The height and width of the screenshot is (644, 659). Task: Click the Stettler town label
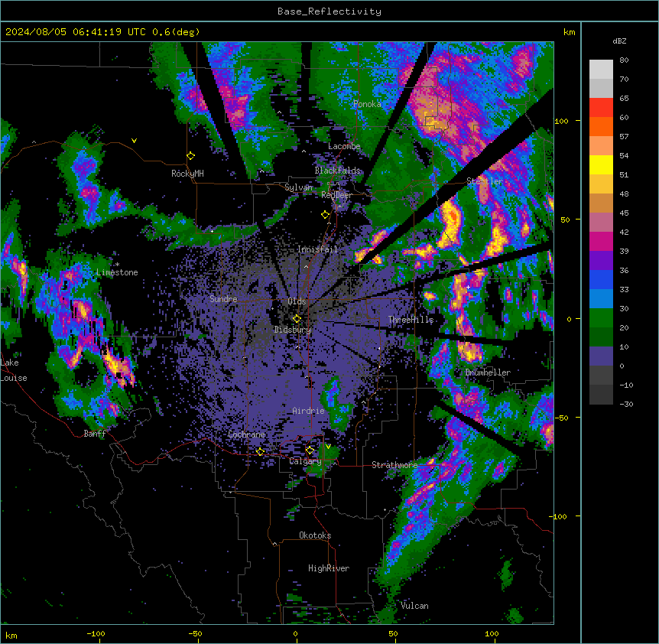pos(485,181)
